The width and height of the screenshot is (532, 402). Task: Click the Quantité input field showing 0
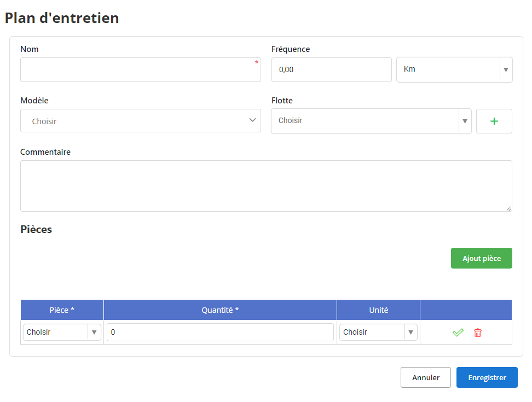[x=220, y=332]
